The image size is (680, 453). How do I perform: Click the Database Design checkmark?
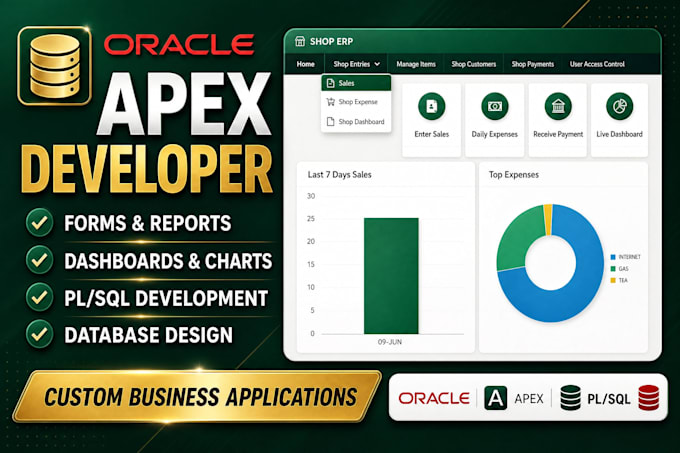39,334
